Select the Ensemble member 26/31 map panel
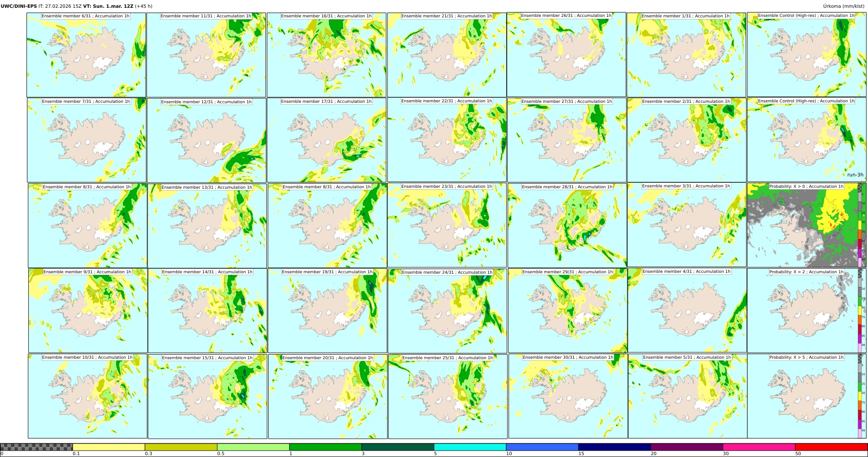Screen dimensions: 868x457 click(x=566, y=54)
